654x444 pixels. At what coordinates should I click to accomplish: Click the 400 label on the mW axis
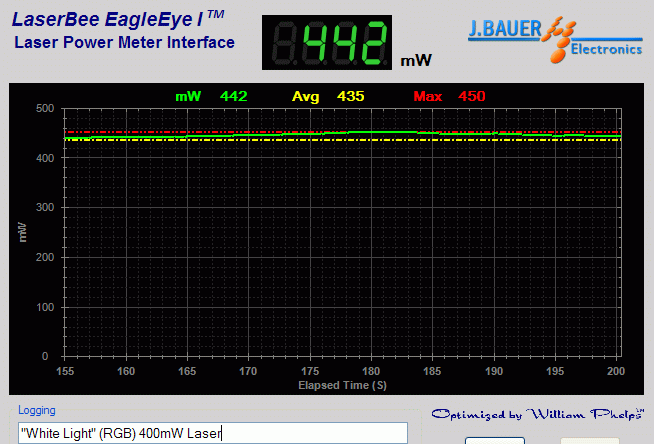coord(45,158)
